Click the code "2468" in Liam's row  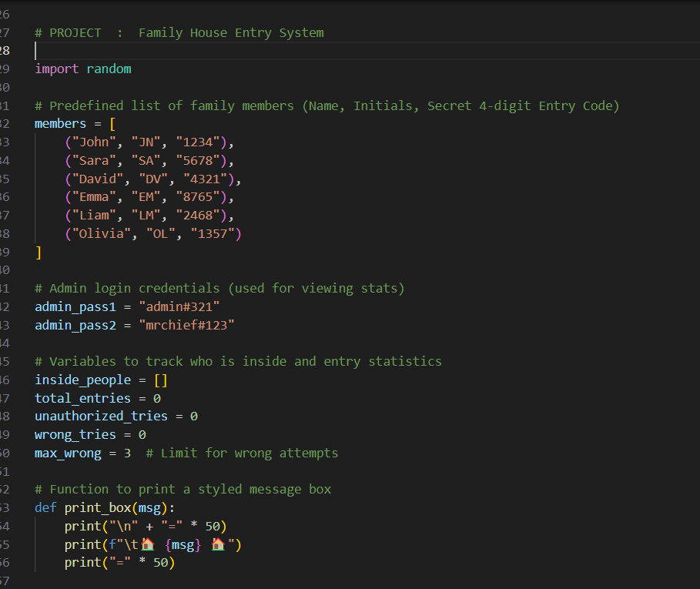(198, 216)
